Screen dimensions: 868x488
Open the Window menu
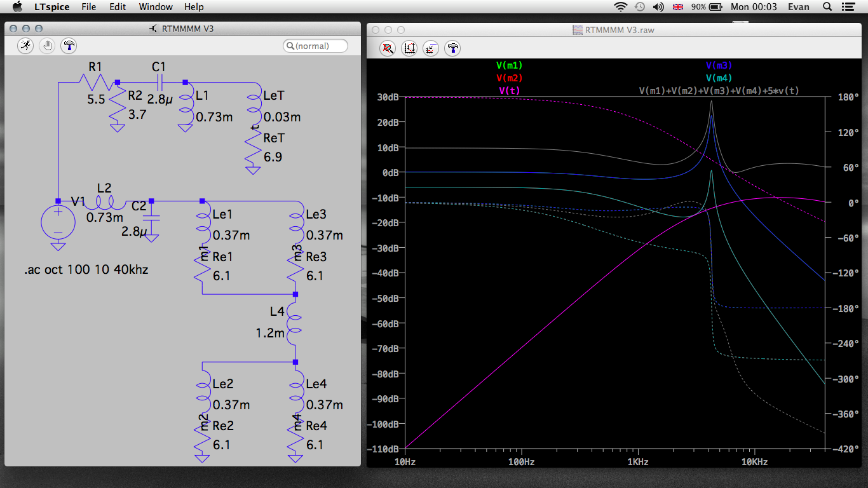click(156, 7)
